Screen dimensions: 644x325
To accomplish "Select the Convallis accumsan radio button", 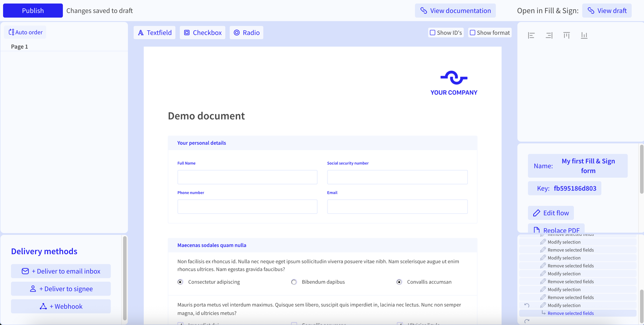I will point(399,282).
